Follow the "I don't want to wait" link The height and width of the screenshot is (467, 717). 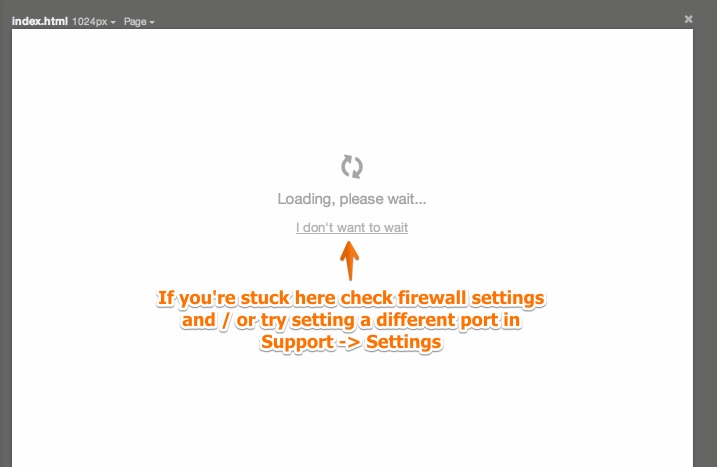coord(352,227)
